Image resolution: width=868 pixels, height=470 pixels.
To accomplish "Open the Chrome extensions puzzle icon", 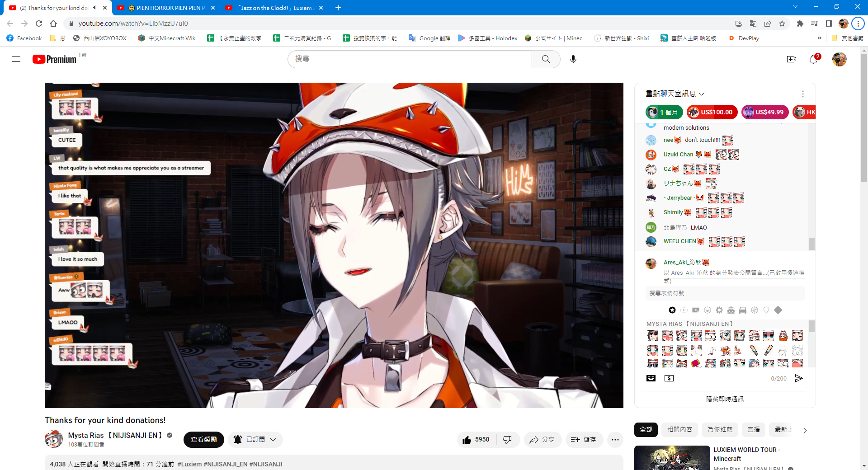I will [800, 23].
